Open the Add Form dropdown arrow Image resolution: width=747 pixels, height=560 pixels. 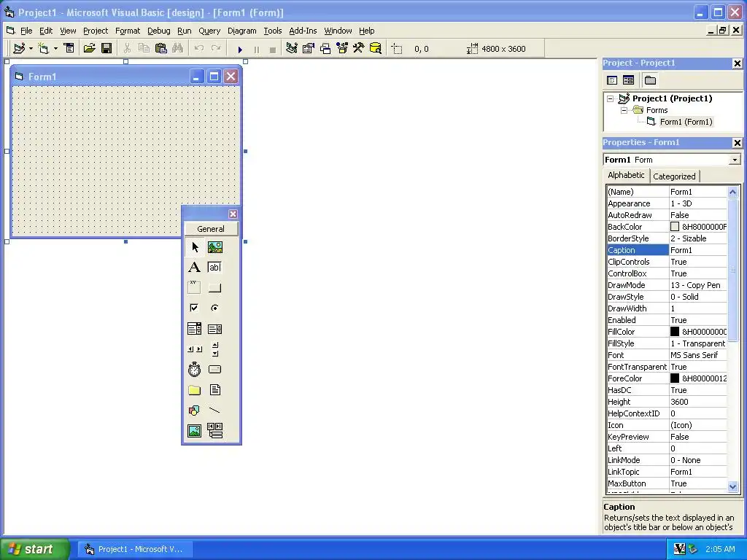55,49
